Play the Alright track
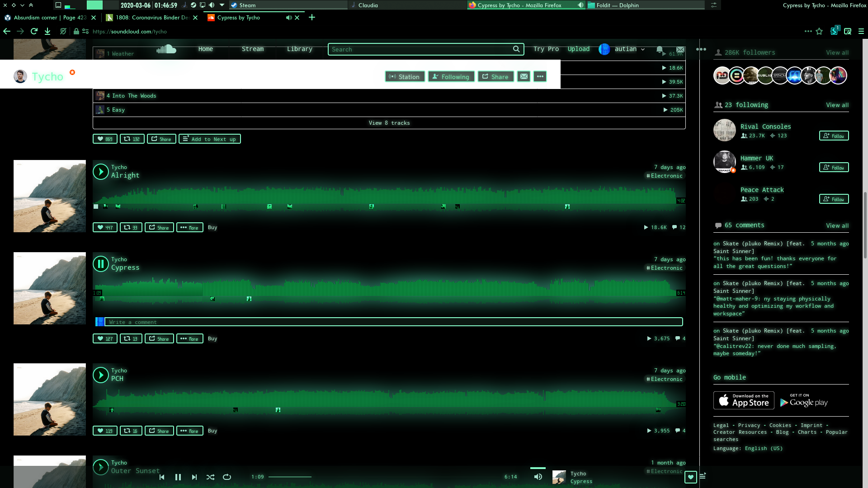Image resolution: width=868 pixels, height=488 pixels. [101, 172]
